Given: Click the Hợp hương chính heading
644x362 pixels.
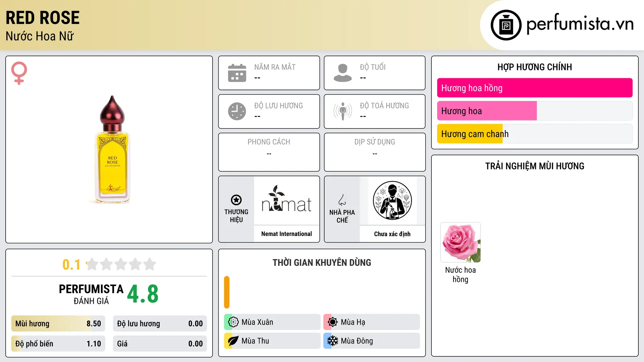Looking at the screenshot, I should 535,67.
